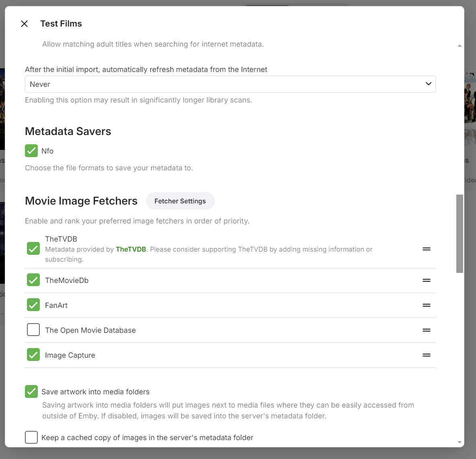Image resolution: width=476 pixels, height=459 pixels.
Task: Enable The Open Movie Database fetcher
Action: pos(33,330)
